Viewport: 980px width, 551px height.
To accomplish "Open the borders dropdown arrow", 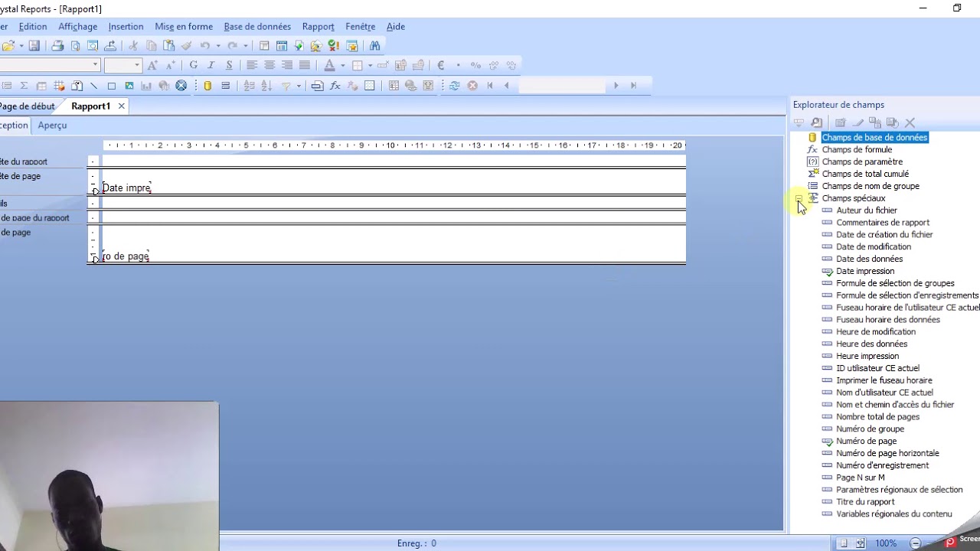I will click(370, 66).
